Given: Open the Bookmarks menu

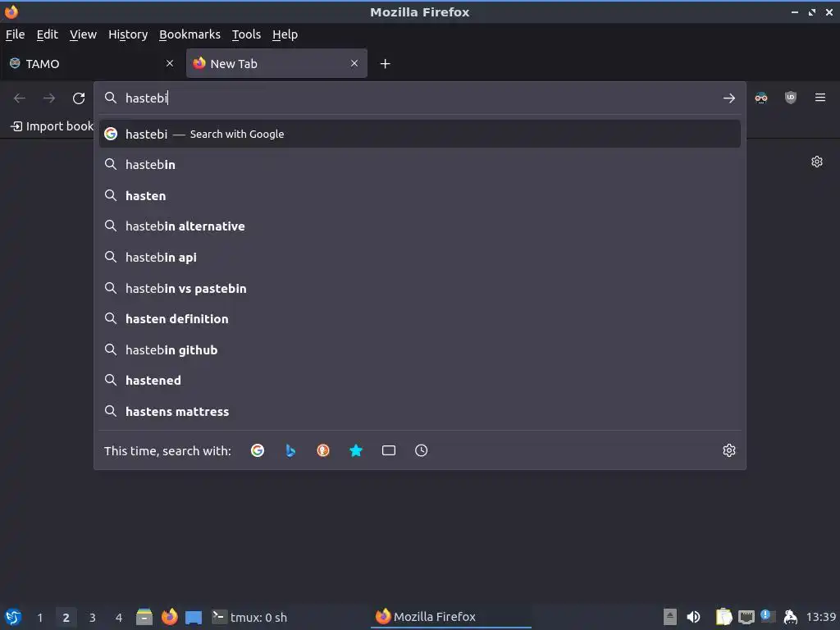Looking at the screenshot, I should point(189,34).
